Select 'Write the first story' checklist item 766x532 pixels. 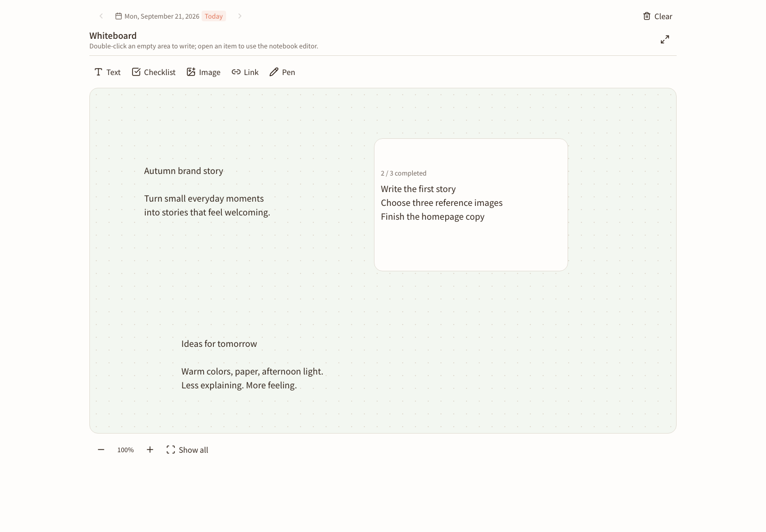[x=418, y=189]
